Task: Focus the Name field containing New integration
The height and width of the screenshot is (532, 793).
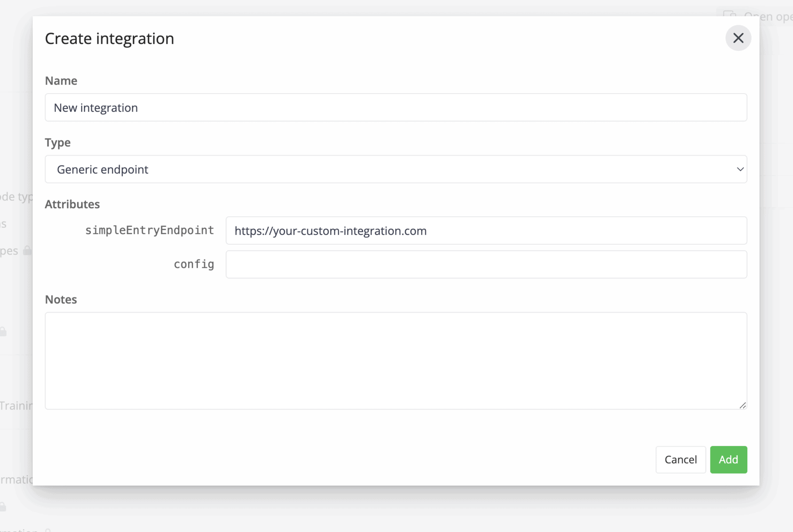Action: [396, 108]
